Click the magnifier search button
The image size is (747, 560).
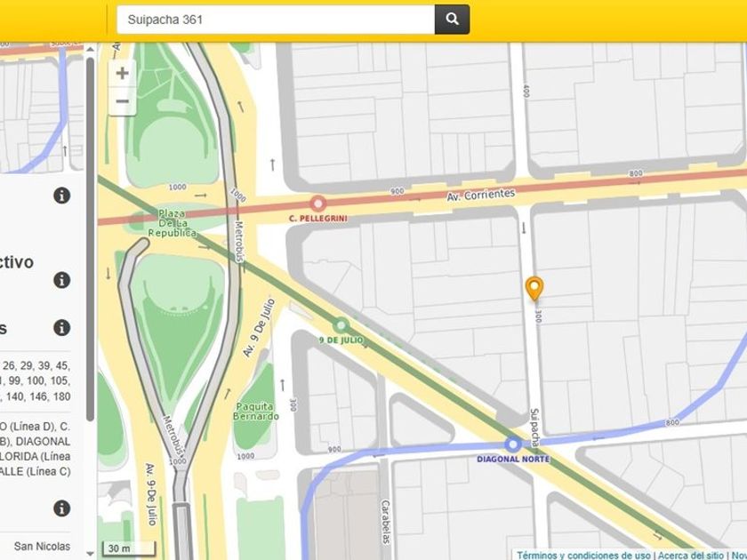pos(452,19)
